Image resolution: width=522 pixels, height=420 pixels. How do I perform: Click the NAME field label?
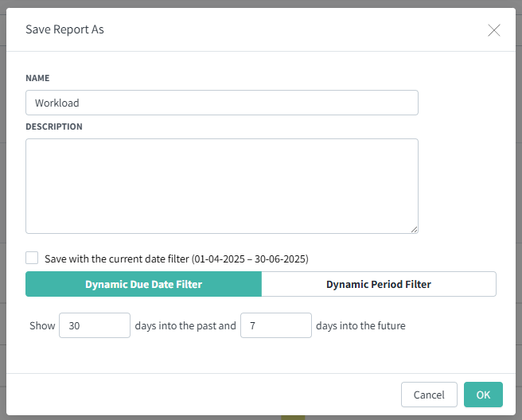(37, 78)
